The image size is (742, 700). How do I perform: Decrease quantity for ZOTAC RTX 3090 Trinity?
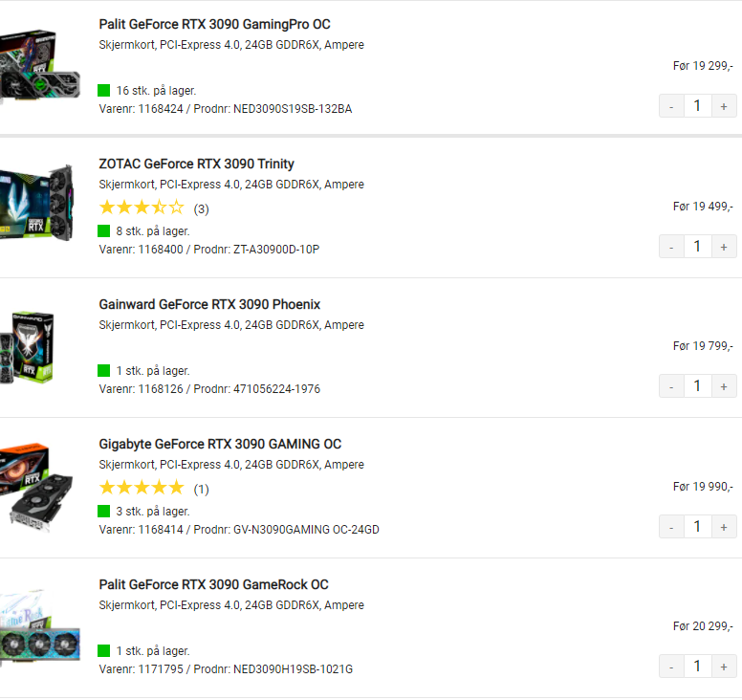[671, 247]
